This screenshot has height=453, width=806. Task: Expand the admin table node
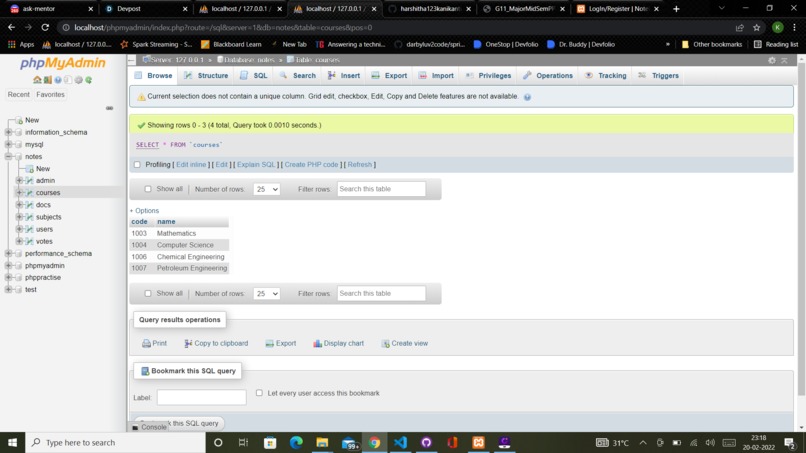click(20, 180)
